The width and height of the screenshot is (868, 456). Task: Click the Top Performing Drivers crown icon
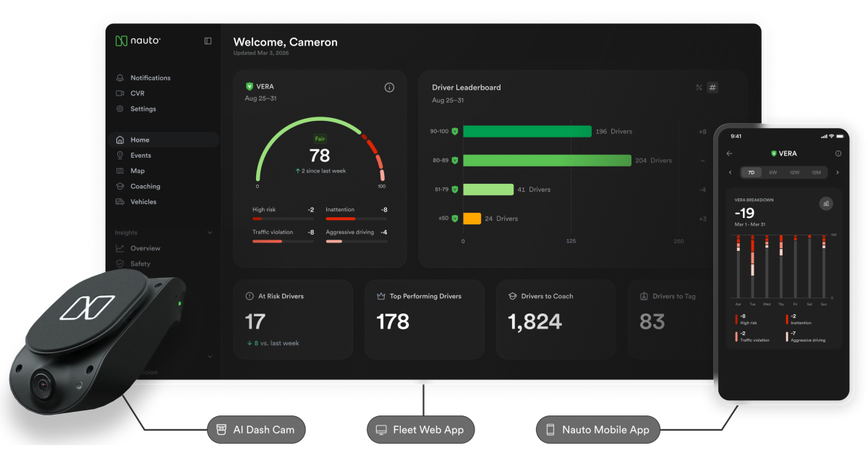tap(380, 296)
